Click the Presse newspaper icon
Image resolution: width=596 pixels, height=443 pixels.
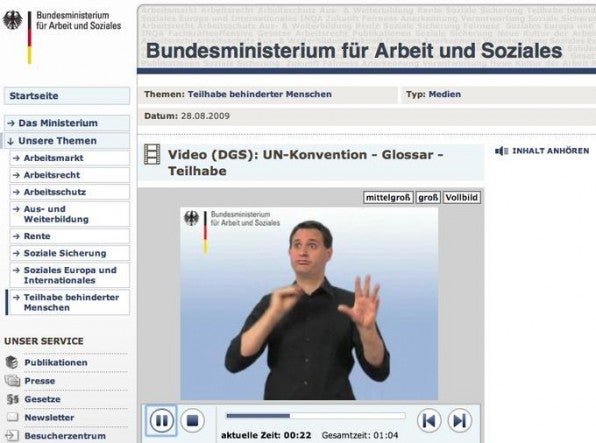point(12,380)
